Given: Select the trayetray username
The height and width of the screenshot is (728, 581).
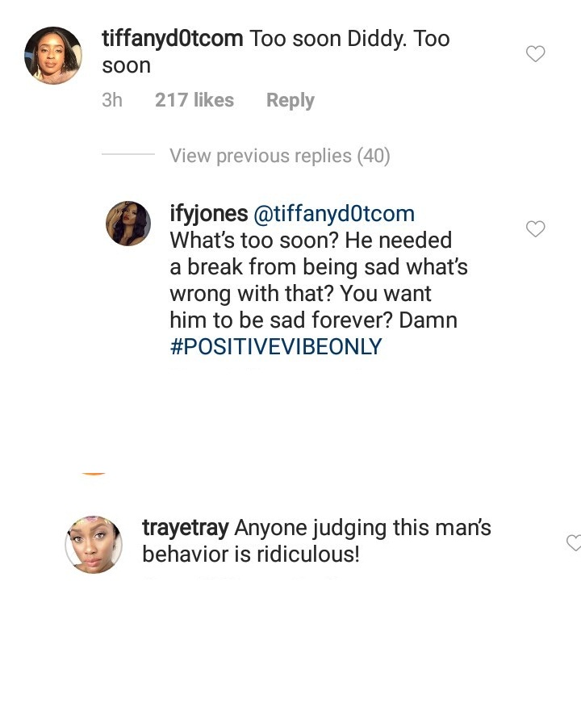Looking at the screenshot, I should coord(186,528).
